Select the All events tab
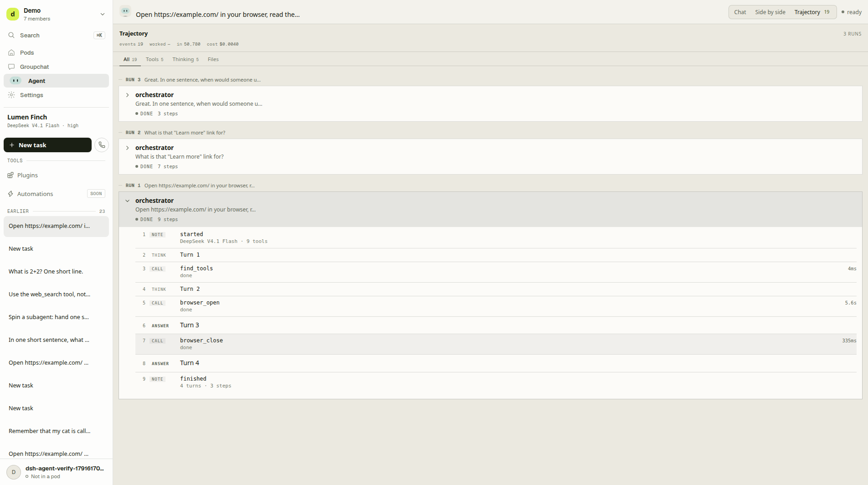Screen dimensions: 868x485 point(130,59)
